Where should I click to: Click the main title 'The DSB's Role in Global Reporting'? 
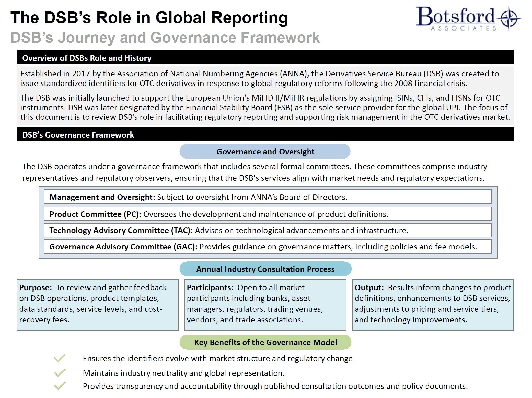pyautogui.click(x=149, y=18)
